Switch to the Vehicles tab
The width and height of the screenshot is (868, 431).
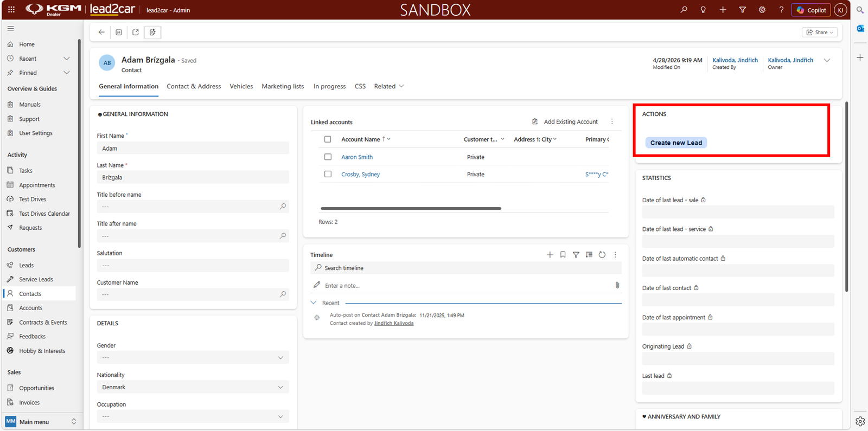(241, 86)
